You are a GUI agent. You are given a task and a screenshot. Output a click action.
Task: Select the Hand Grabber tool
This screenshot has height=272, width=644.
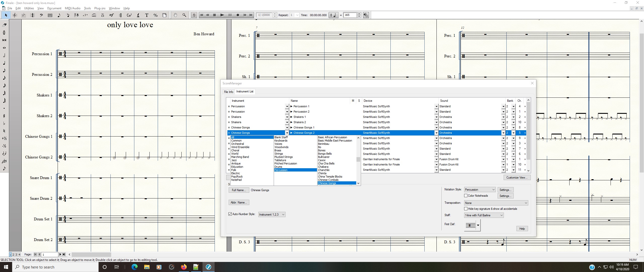(x=175, y=15)
